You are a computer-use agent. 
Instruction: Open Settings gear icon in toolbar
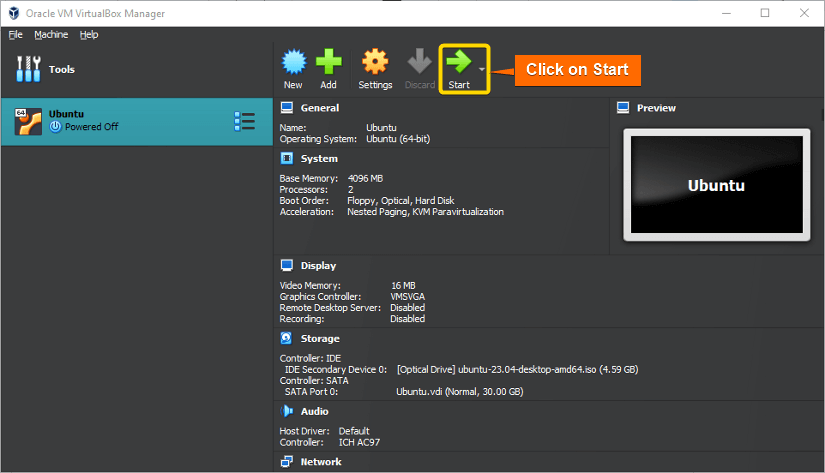[375, 62]
